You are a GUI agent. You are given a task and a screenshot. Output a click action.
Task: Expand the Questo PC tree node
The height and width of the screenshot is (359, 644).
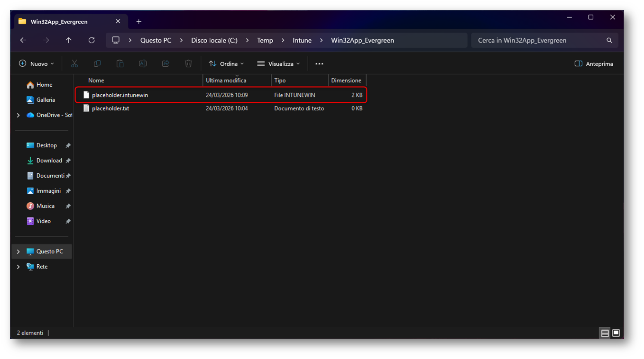tap(18, 251)
